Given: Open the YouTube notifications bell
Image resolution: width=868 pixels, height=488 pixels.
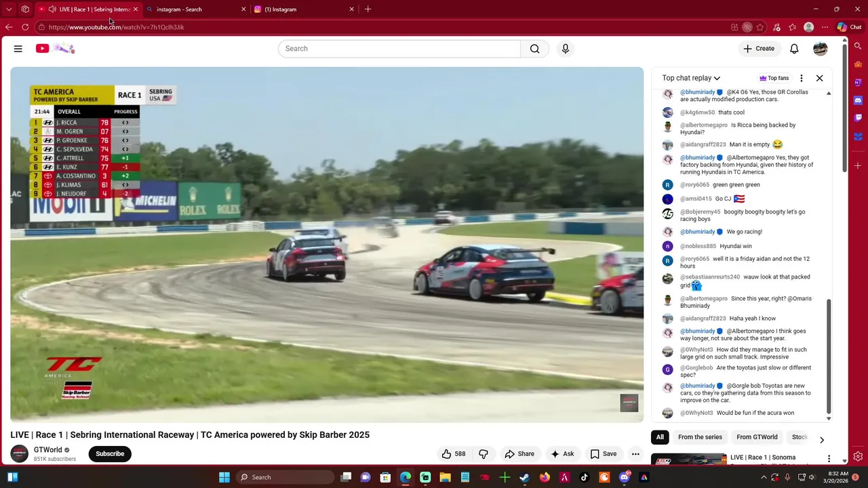Looking at the screenshot, I should click(x=794, y=49).
